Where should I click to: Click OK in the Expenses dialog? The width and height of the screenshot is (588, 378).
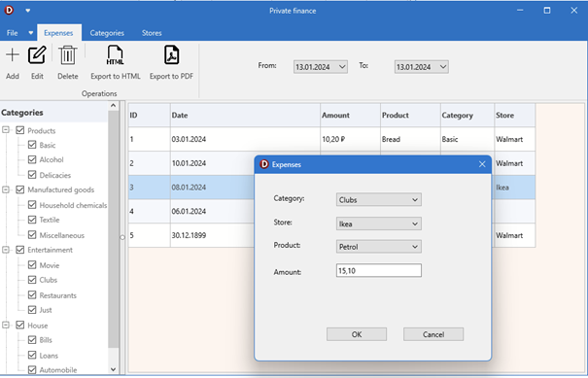(x=357, y=334)
